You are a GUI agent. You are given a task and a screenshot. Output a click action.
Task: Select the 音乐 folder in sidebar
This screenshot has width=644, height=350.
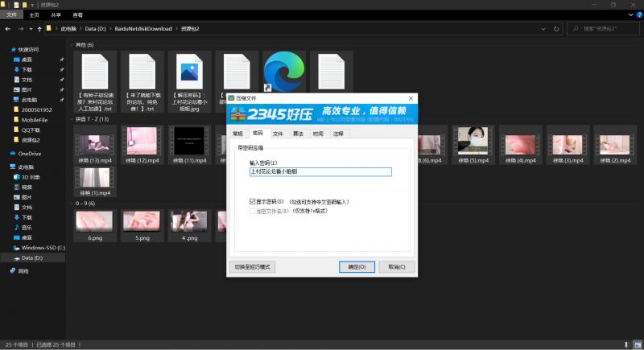tap(27, 228)
